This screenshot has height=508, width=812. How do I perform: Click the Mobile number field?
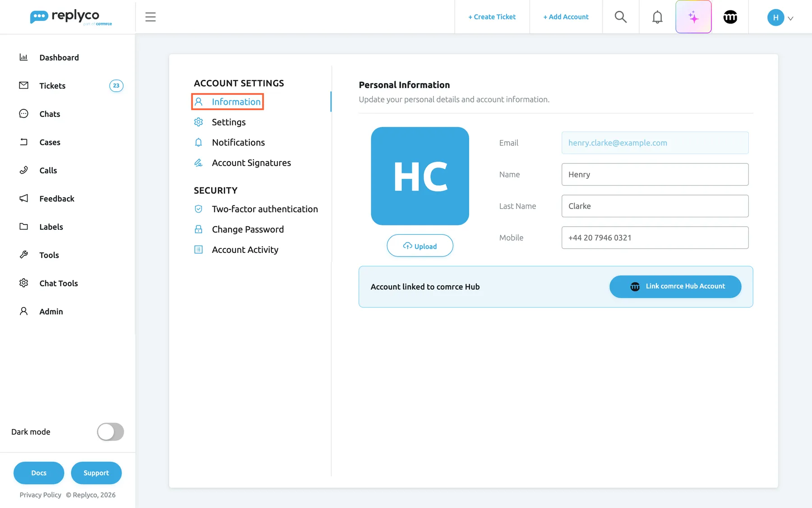point(655,238)
